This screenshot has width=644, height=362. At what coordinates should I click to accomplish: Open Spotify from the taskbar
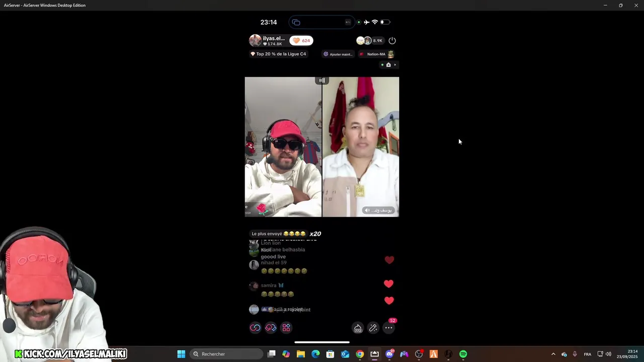point(463,354)
